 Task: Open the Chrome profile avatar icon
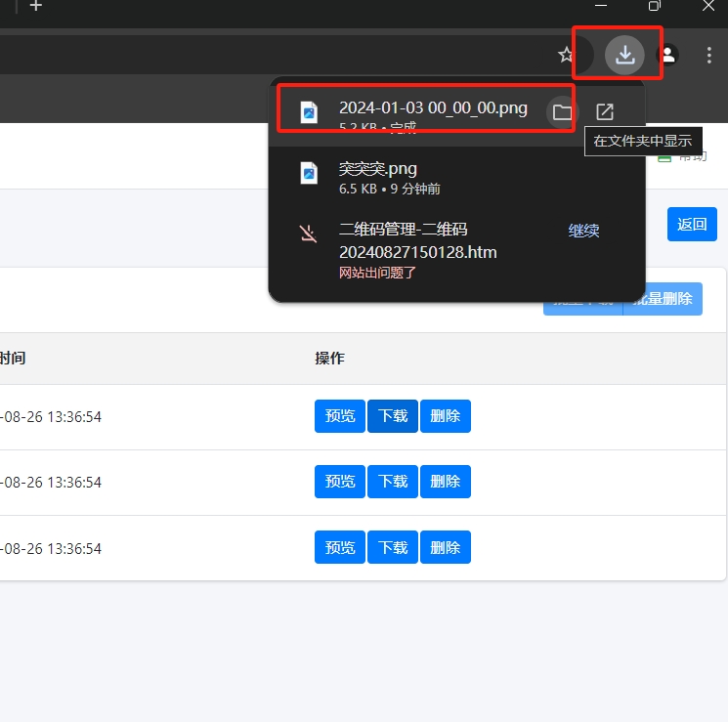(668, 55)
